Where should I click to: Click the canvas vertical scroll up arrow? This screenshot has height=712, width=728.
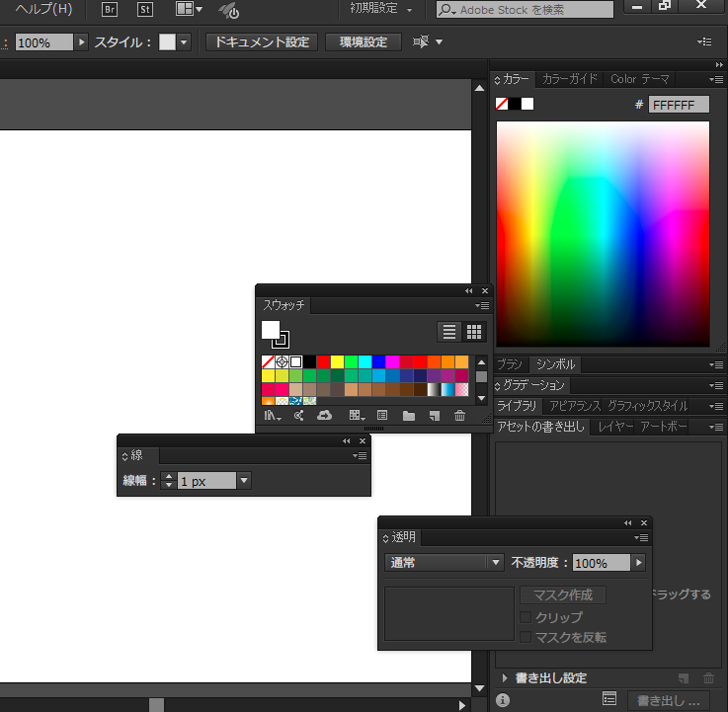click(x=480, y=88)
